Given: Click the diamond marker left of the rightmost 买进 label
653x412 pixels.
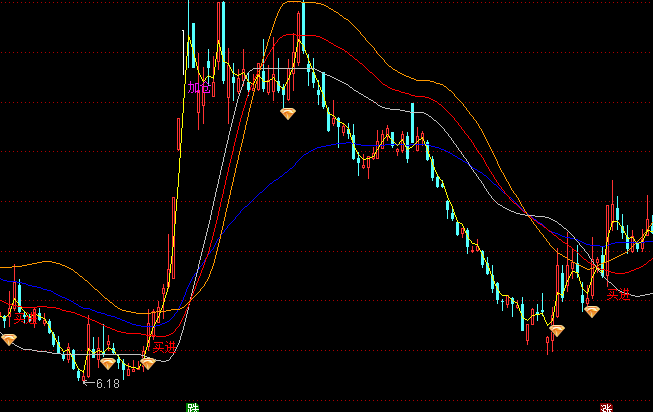Looking at the screenshot, I should pos(593,311).
